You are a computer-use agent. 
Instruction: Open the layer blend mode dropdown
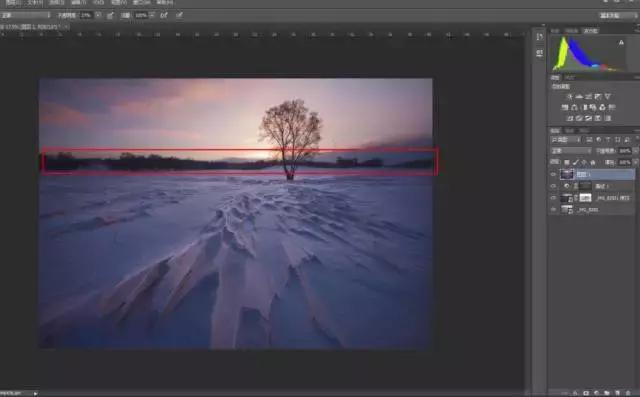pyautogui.click(x=571, y=151)
